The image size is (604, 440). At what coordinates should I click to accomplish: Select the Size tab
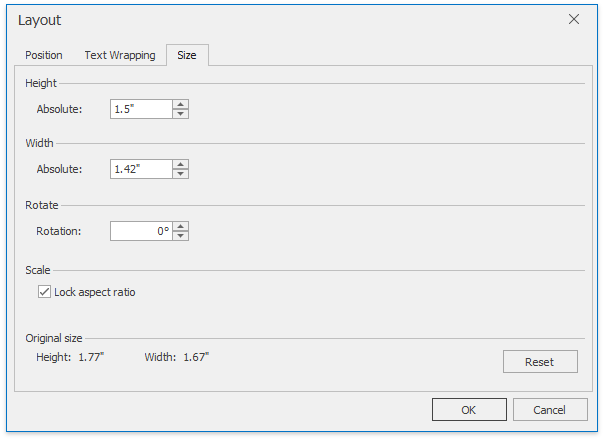[187, 55]
